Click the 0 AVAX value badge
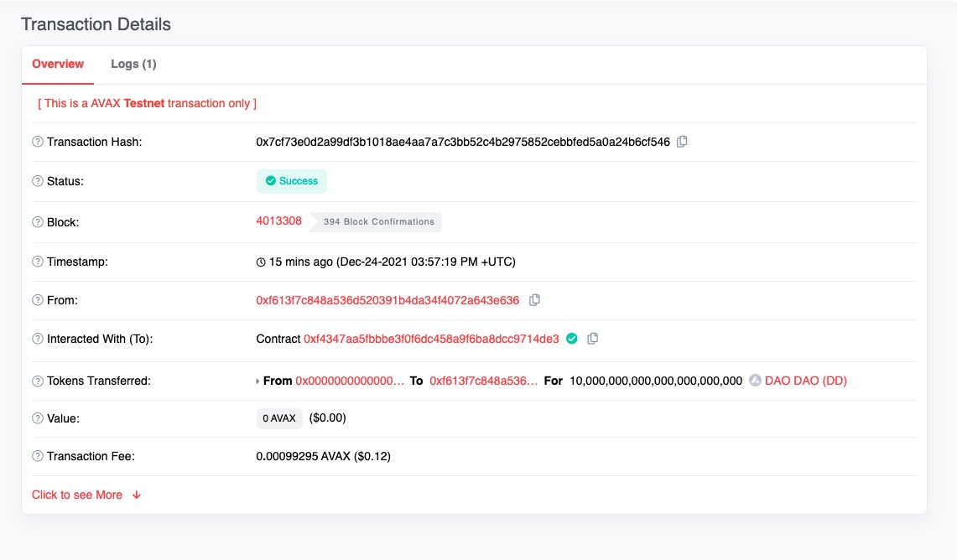Viewport: 957px width, 560px height. click(279, 418)
